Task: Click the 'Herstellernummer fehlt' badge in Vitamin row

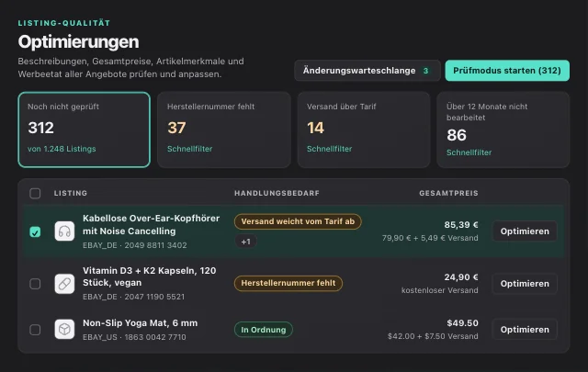Action: point(288,283)
